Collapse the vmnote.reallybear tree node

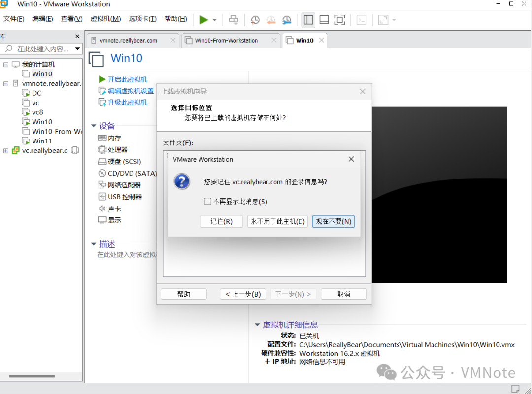[6, 83]
